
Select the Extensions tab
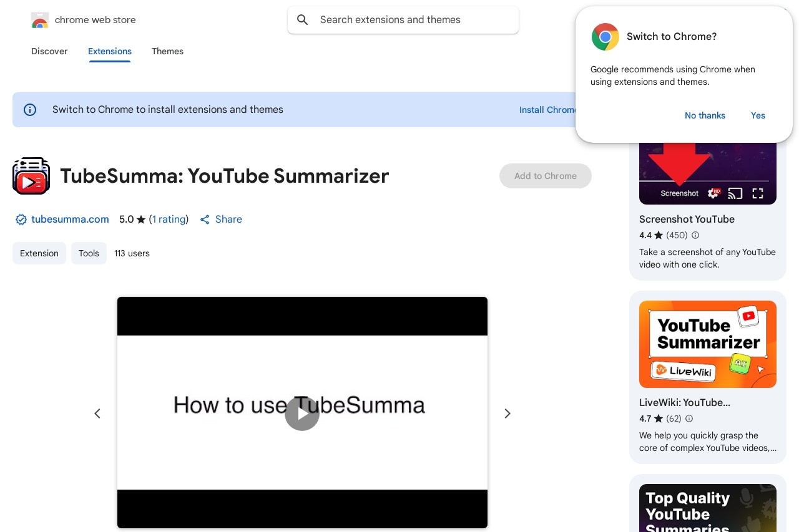coord(110,51)
